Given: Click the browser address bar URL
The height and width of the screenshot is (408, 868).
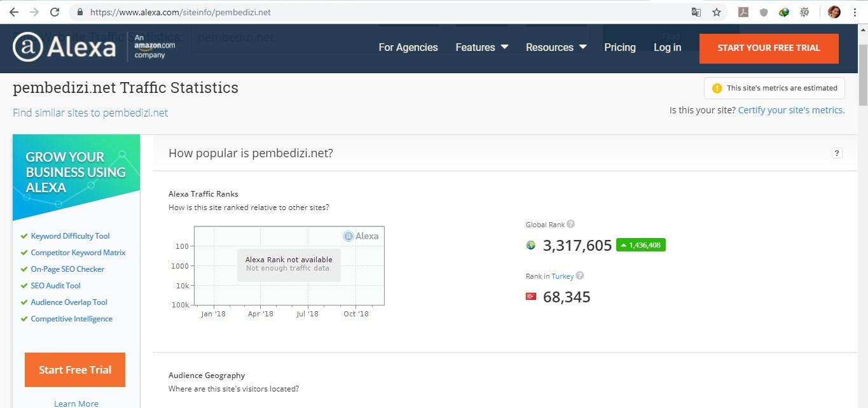Looking at the screenshot, I should click(x=180, y=12).
